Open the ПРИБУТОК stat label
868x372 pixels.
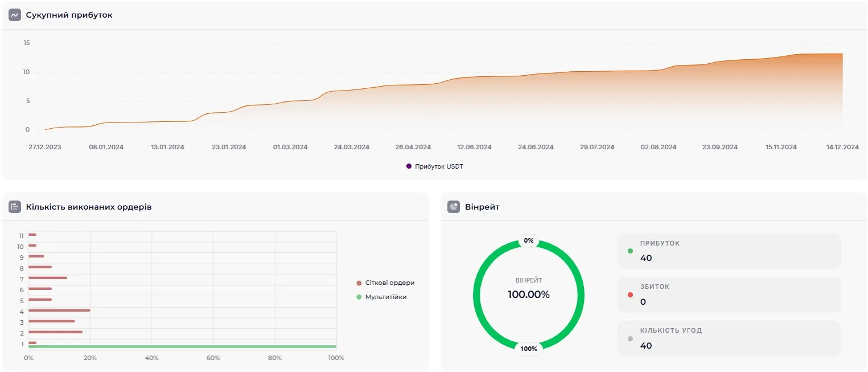(660, 243)
